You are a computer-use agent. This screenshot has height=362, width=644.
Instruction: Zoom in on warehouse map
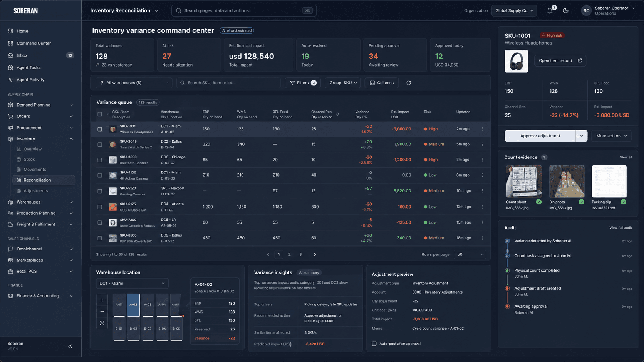[x=102, y=300]
